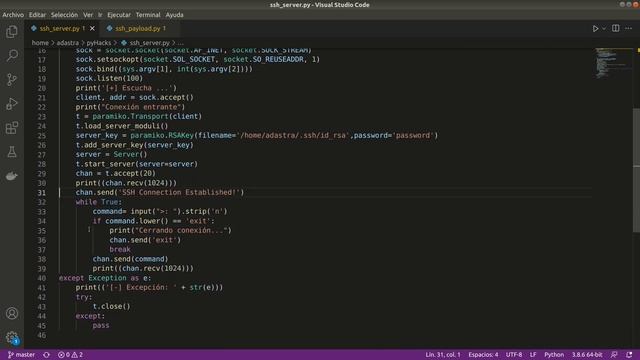Open the Terminal menu
Viewport: 640px width, 360px height.
click(x=148, y=15)
